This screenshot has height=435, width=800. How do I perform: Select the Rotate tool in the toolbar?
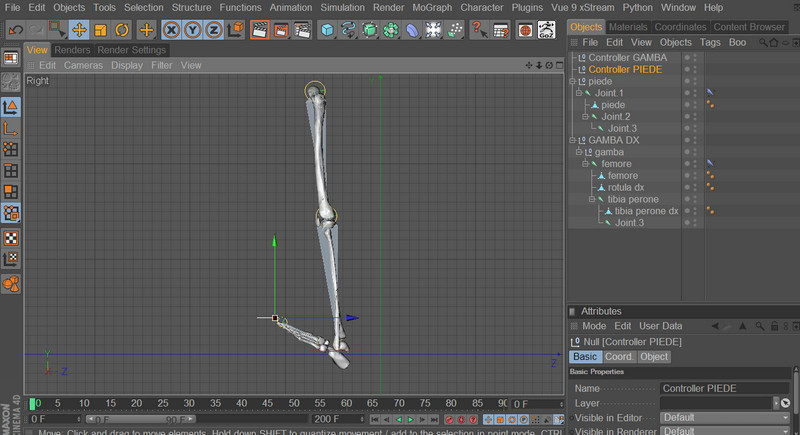click(x=121, y=30)
